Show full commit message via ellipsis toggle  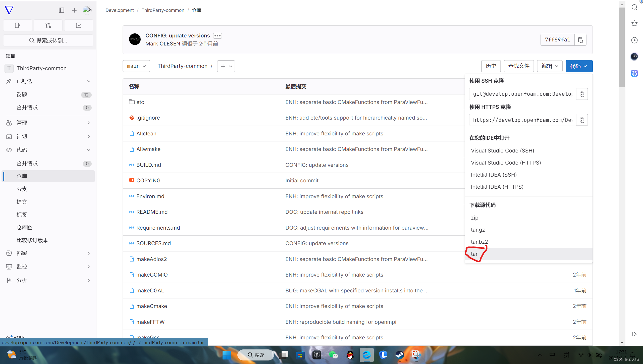coord(217,35)
